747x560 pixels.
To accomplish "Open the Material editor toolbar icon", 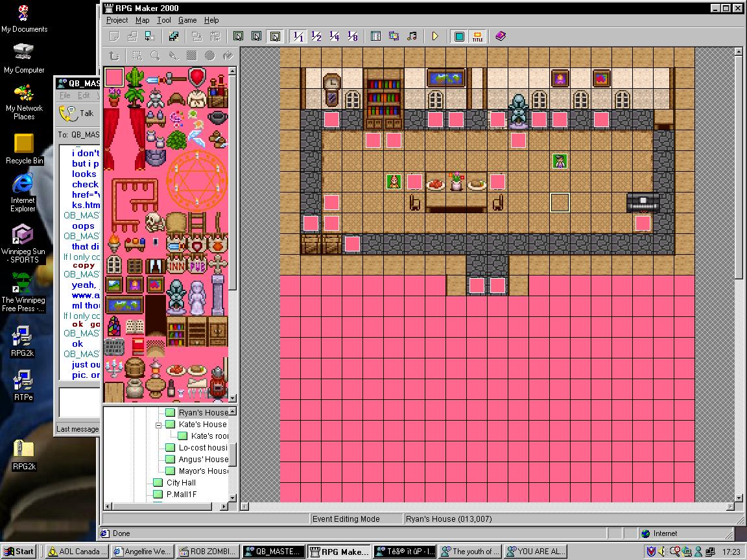I will tap(394, 36).
